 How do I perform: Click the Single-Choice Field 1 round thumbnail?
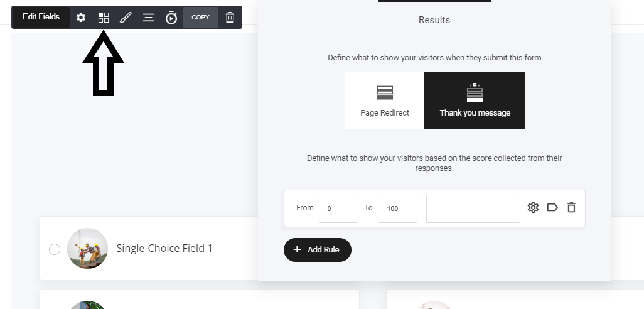pyautogui.click(x=87, y=248)
